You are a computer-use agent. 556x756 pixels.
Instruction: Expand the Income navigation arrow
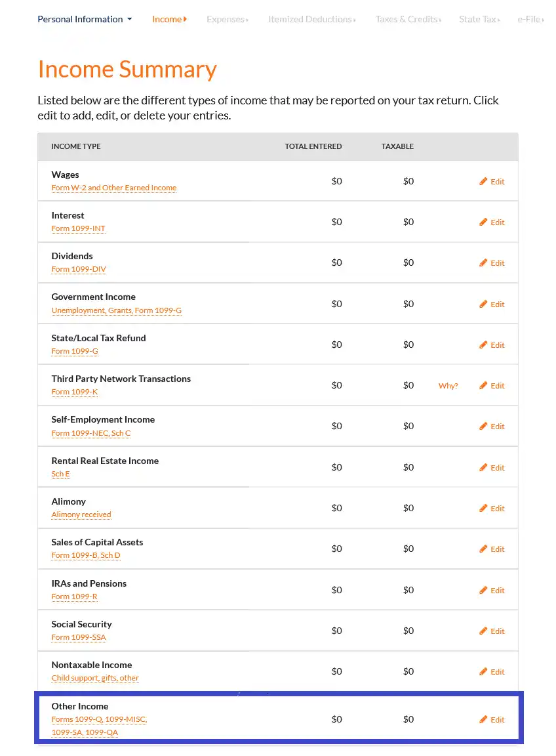(x=186, y=19)
